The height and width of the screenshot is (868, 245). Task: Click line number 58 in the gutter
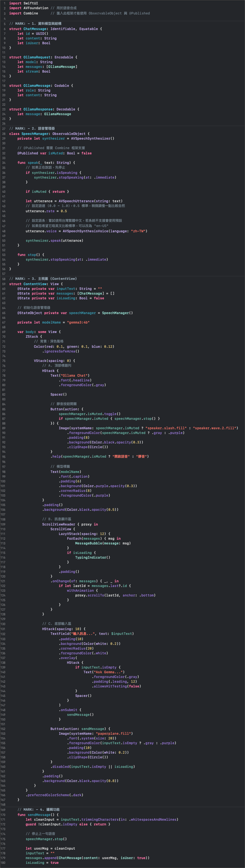point(4,279)
